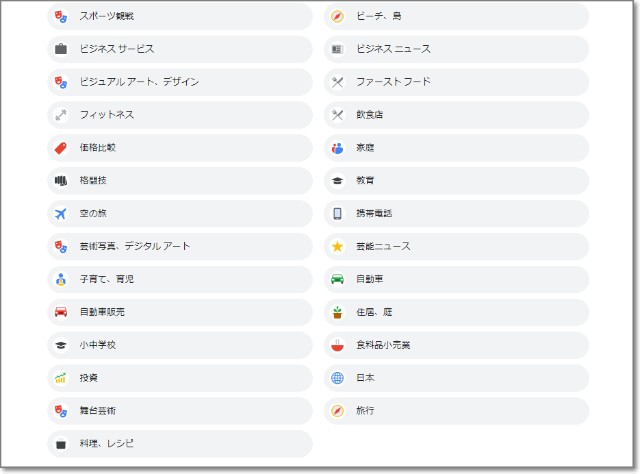Viewport: 640px width, 474px height.
Task: Click the briefcase icon for ビジネス サービス
Action: (x=61, y=49)
